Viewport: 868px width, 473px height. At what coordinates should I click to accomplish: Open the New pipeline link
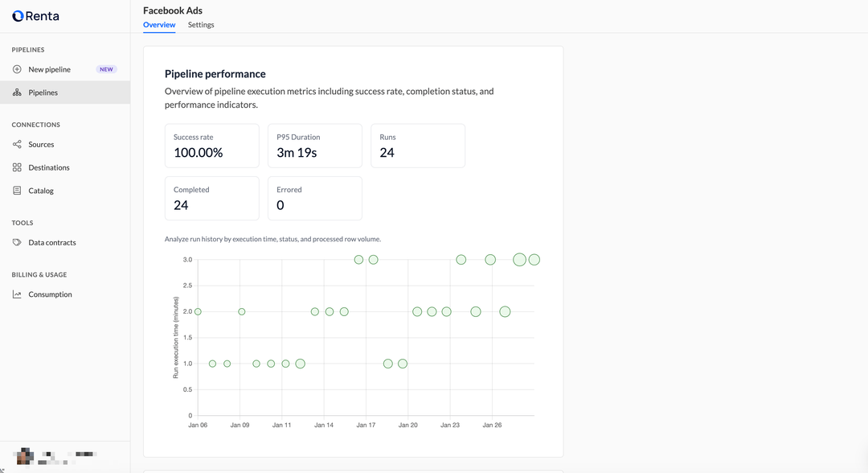tap(49, 69)
